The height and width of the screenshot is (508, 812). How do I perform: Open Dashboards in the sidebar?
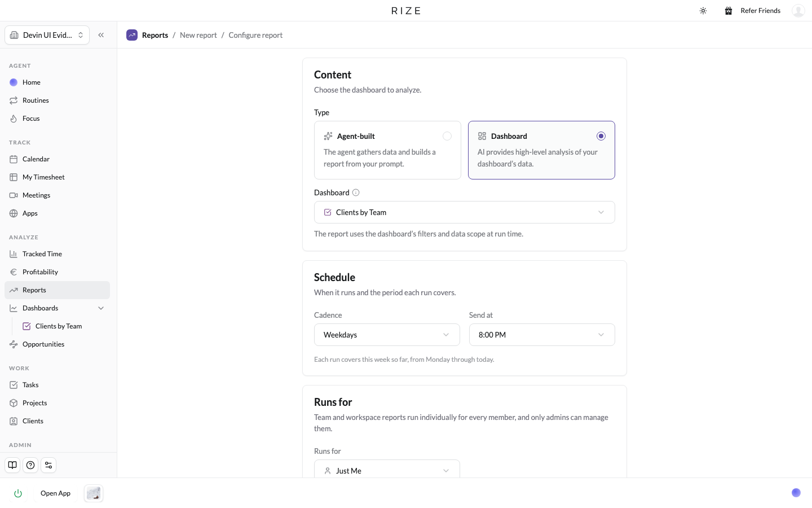click(57, 308)
